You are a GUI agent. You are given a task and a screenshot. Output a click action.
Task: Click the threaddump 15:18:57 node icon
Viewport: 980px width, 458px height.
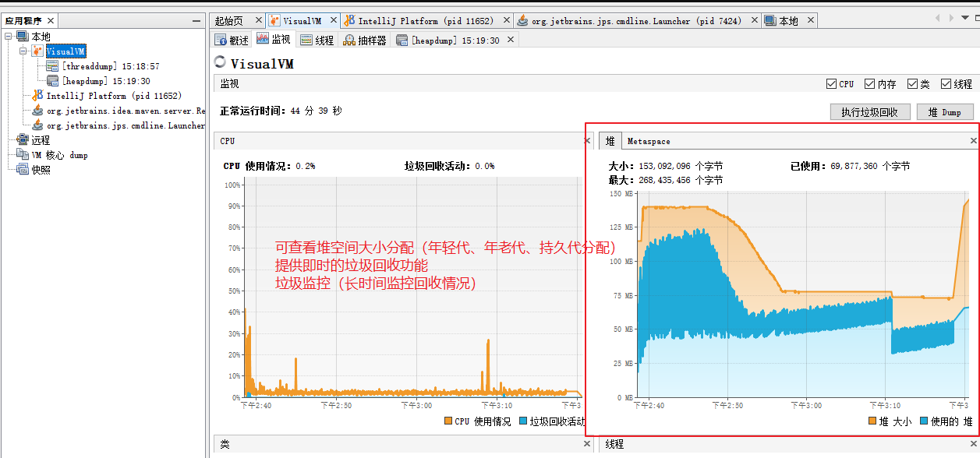click(52, 66)
